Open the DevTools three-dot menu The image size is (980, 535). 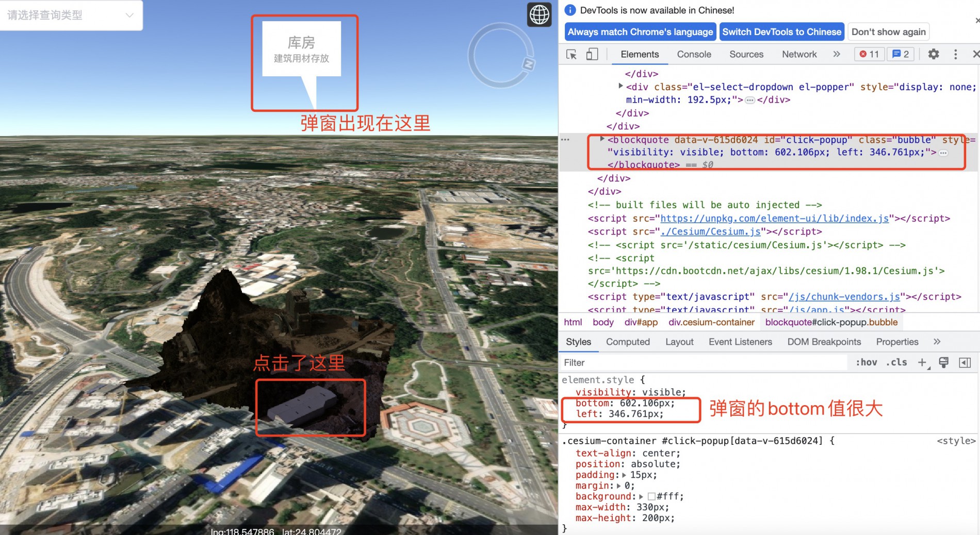pyautogui.click(x=955, y=54)
